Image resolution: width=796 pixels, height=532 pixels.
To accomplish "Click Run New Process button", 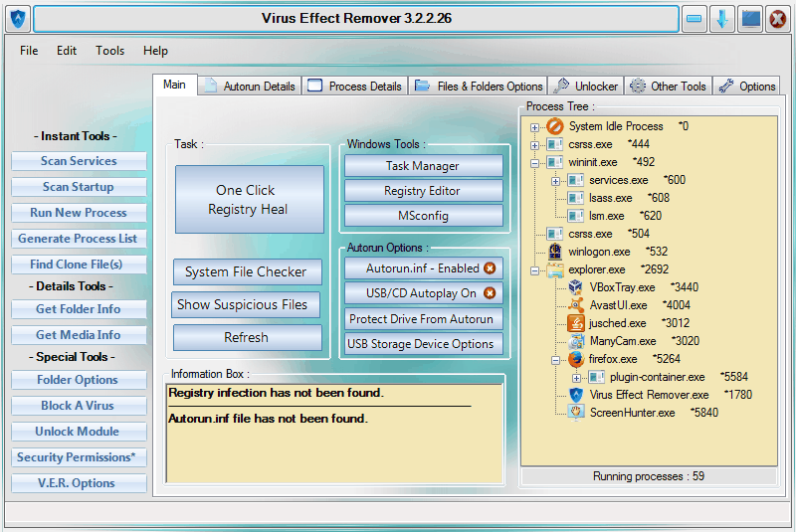I will pyautogui.click(x=79, y=213).
